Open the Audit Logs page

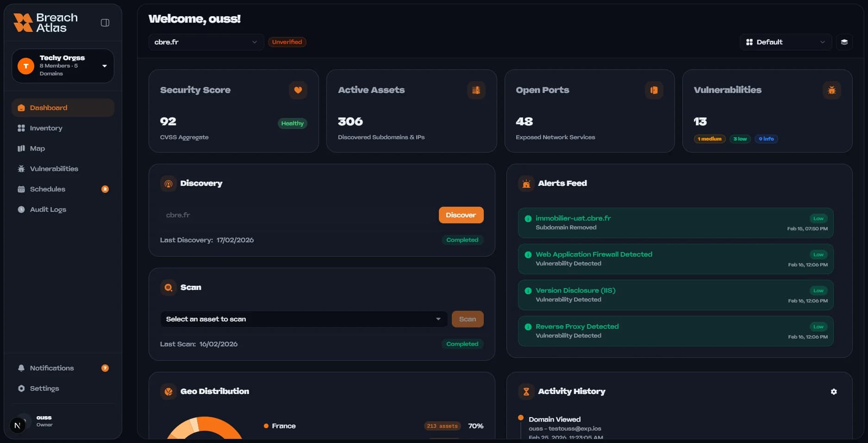click(48, 209)
